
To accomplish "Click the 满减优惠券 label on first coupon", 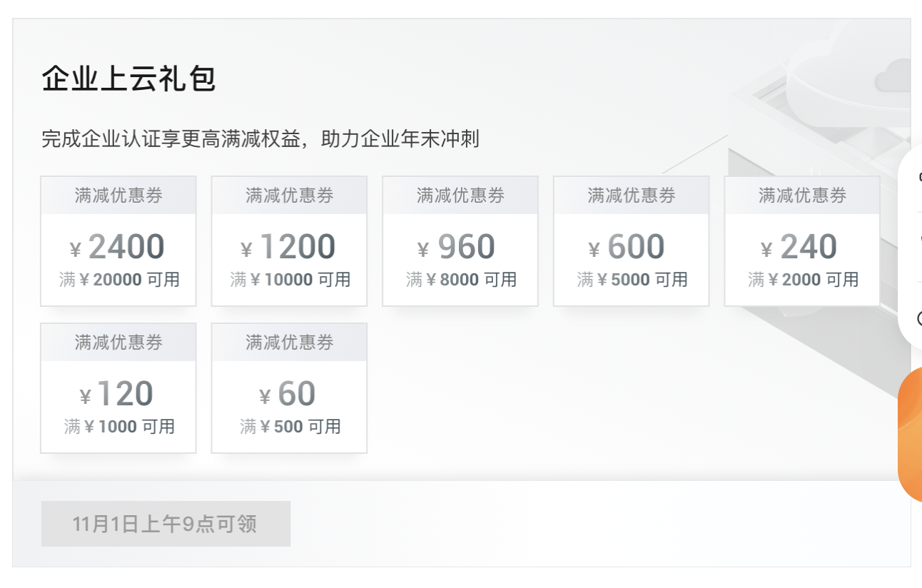I will pos(118,194).
